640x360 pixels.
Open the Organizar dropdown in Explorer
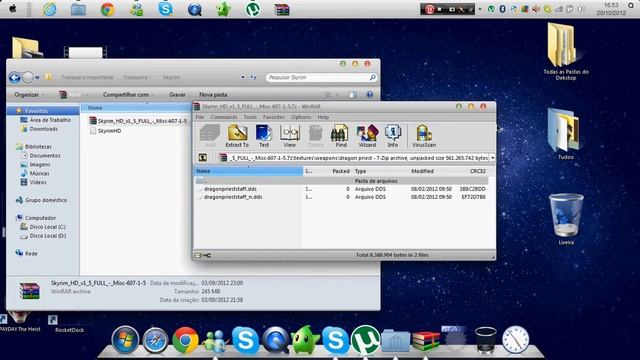[29, 95]
